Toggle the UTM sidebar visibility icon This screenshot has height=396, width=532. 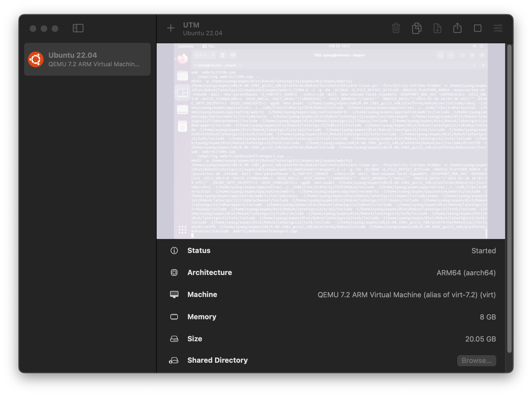point(78,28)
